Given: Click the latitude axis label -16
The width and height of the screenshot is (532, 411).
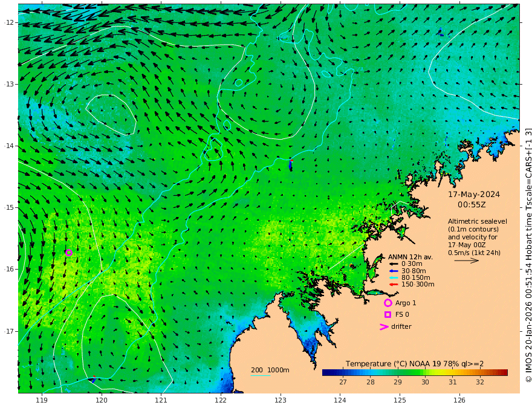Looking at the screenshot, I should click(x=10, y=269).
